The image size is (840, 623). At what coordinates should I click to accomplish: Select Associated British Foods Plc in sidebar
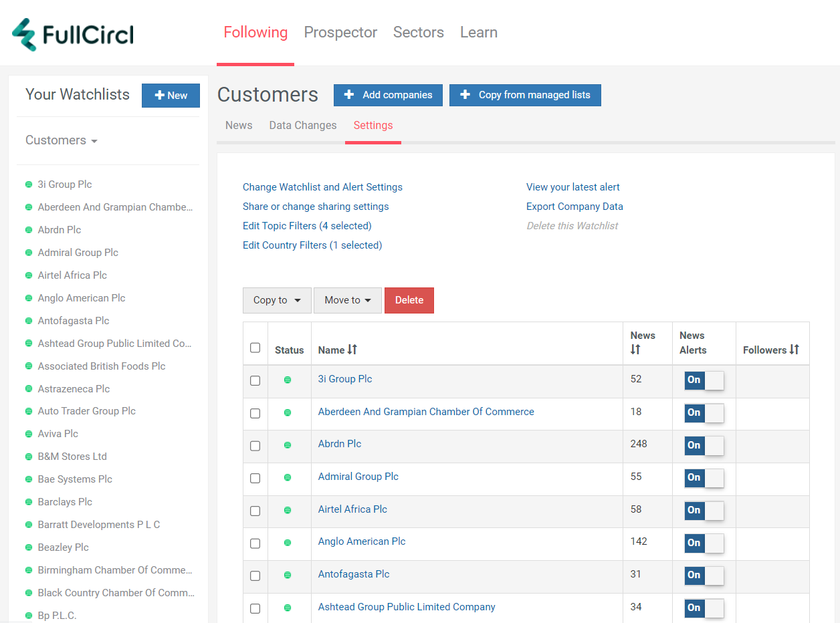click(102, 366)
